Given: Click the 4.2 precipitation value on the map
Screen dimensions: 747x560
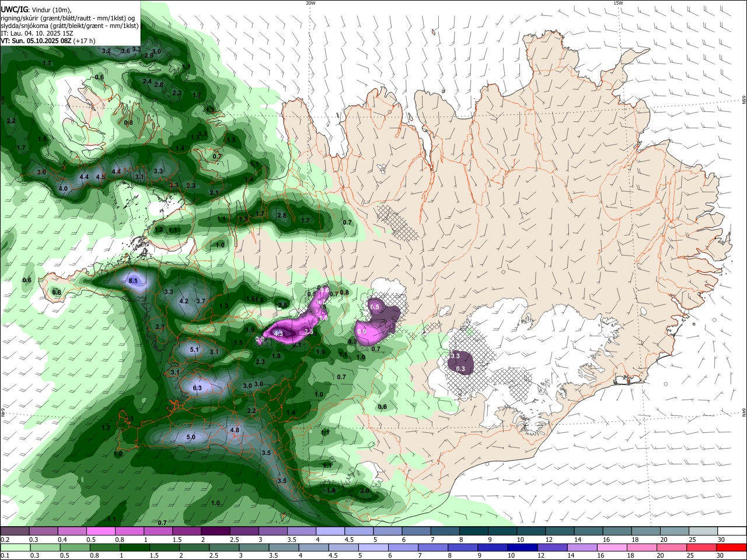Looking at the screenshot, I should (x=184, y=302).
